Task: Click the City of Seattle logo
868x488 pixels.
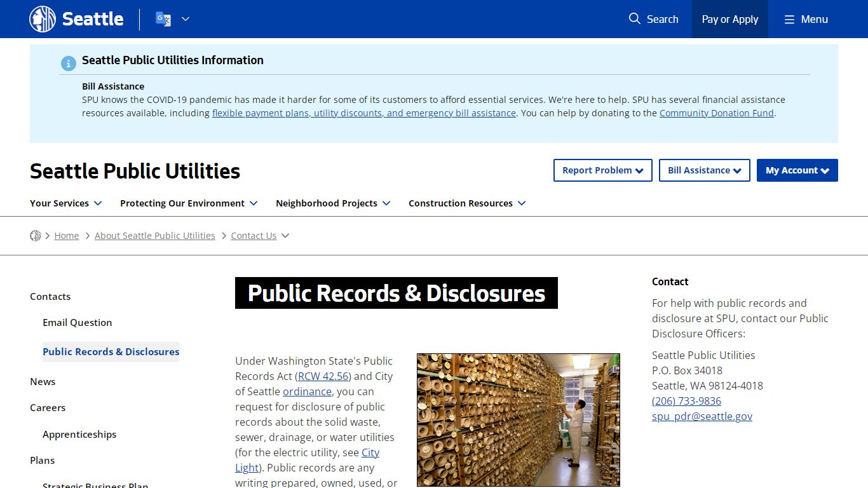Action: [x=76, y=19]
